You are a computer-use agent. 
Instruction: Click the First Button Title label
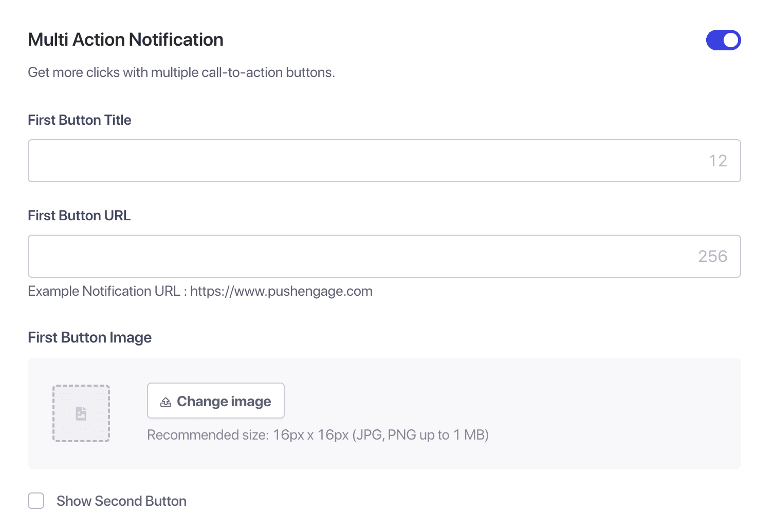coord(80,120)
